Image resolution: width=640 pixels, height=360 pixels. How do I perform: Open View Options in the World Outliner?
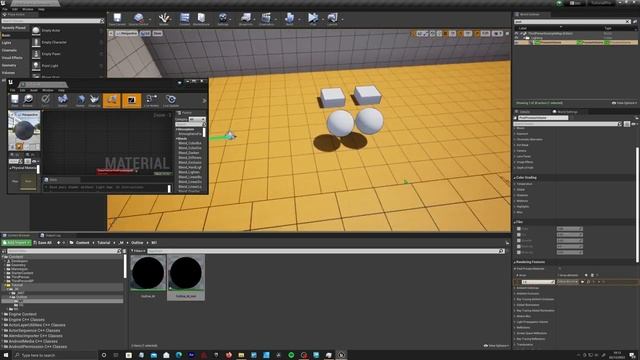[624, 103]
